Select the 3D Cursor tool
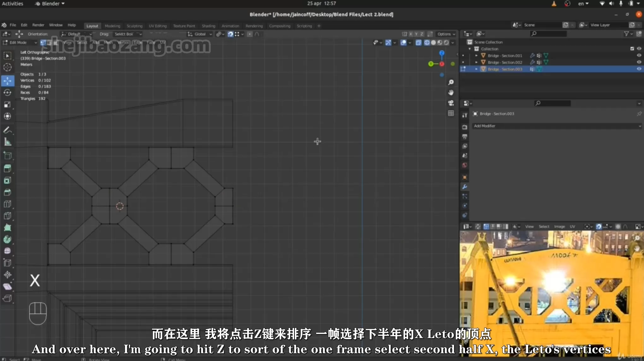The height and width of the screenshot is (361, 644). 7,67
